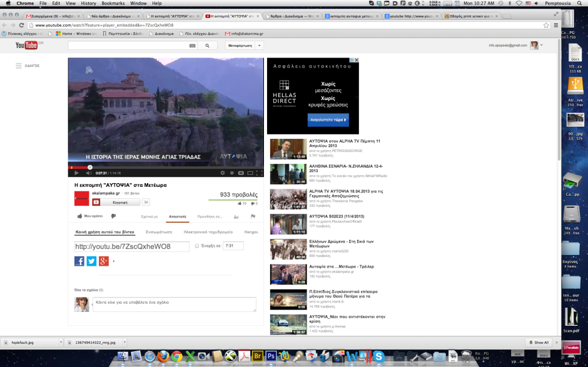588x367 pixels.
Task: Show video statistics chart icon
Action: [x=236, y=216]
